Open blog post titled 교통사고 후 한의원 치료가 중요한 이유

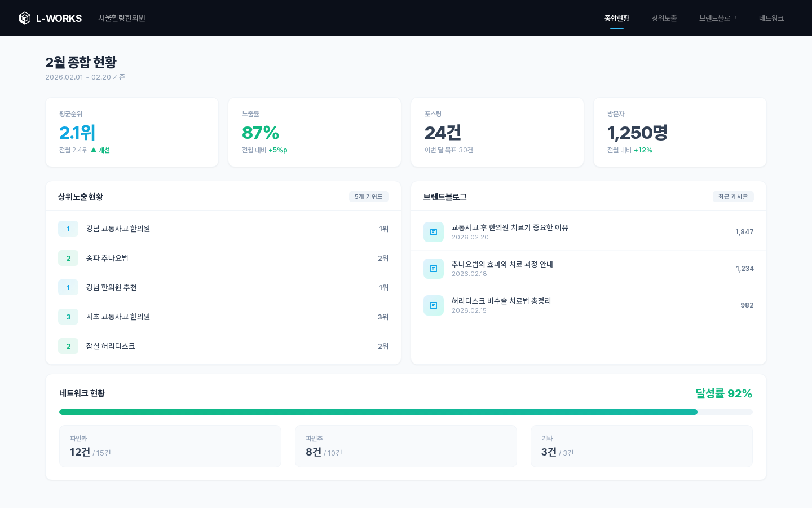(510, 227)
